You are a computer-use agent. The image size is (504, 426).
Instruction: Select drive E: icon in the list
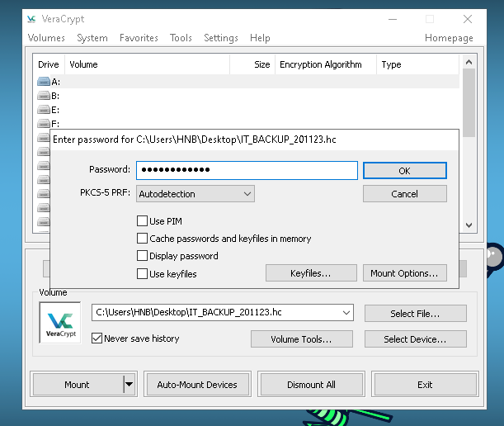pyautogui.click(x=44, y=110)
